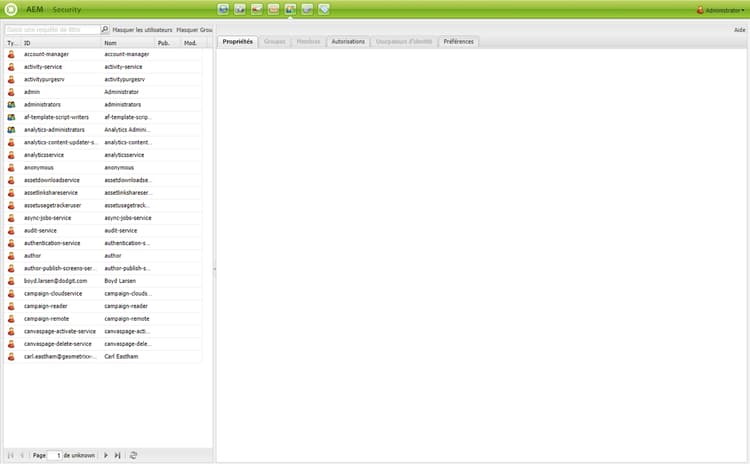Select the Carl Eastham name cell
The width and height of the screenshot is (750, 464).
click(121, 356)
